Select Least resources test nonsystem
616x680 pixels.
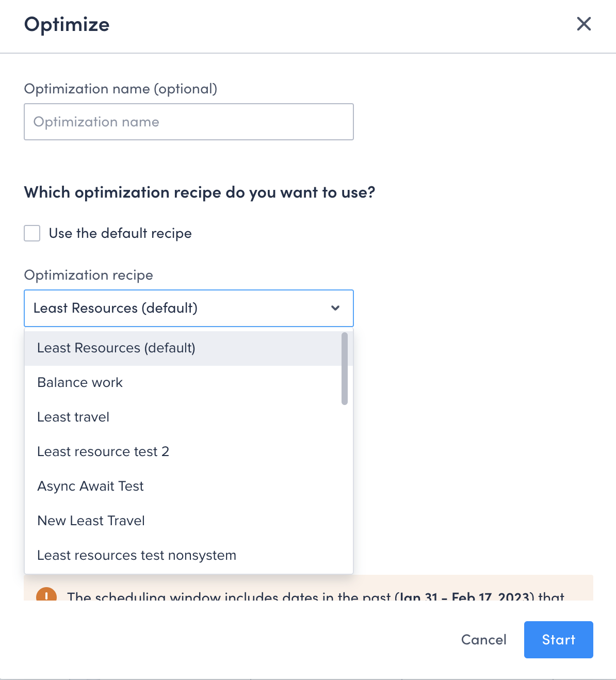click(136, 555)
